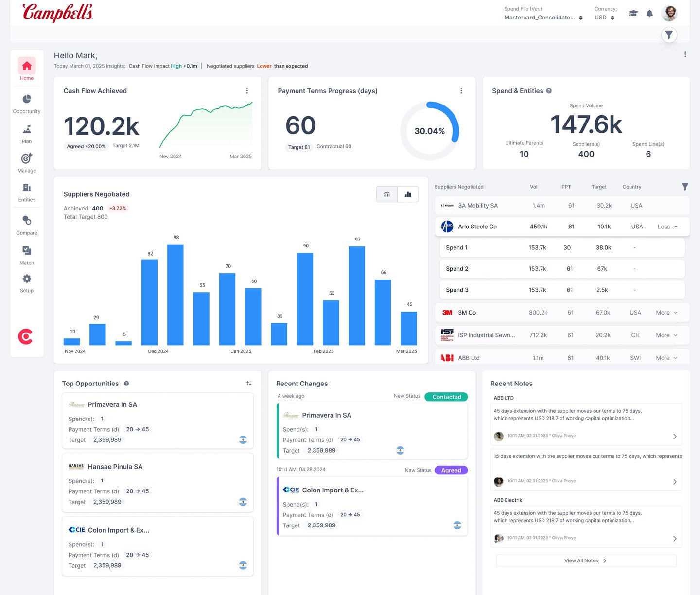Screen dimensions: 700x595
Task: Click the Spend & Entities help icon
Action: tap(549, 91)
